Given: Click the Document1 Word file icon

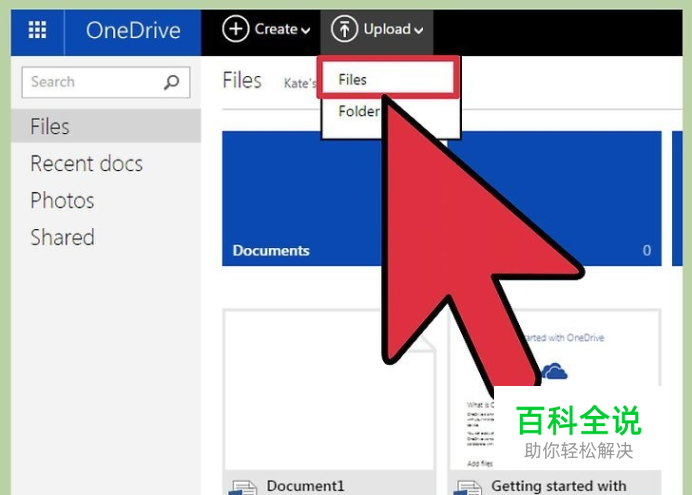Looking at the screenshot, I should (x=243, y=487).
